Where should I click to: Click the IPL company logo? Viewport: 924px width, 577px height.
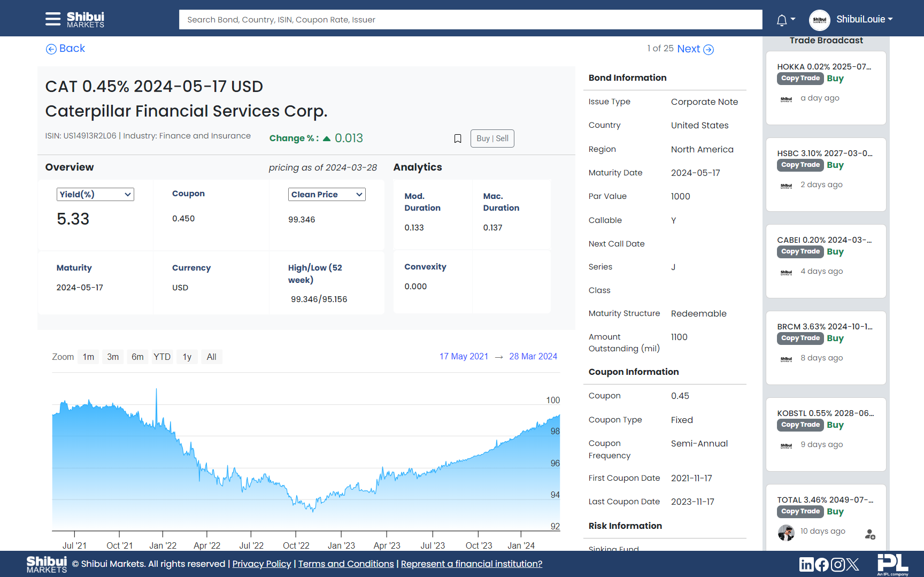(x=893, y=565)
